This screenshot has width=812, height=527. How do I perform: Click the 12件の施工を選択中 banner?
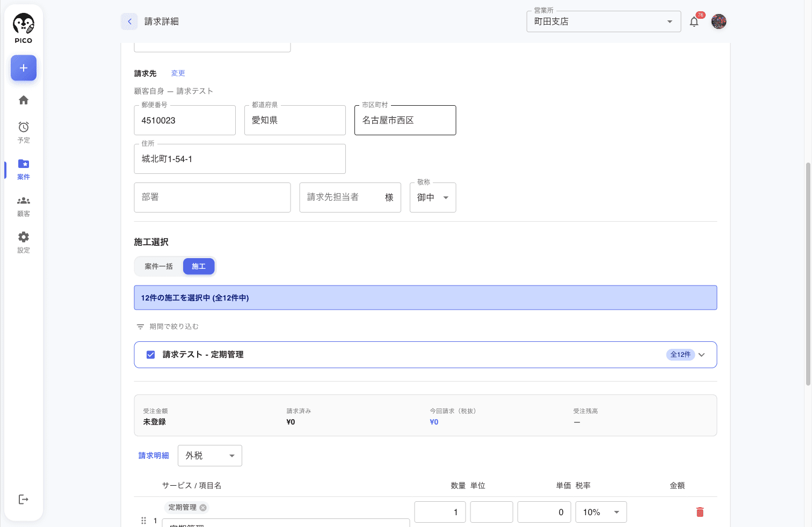click(x=425, y=298)
